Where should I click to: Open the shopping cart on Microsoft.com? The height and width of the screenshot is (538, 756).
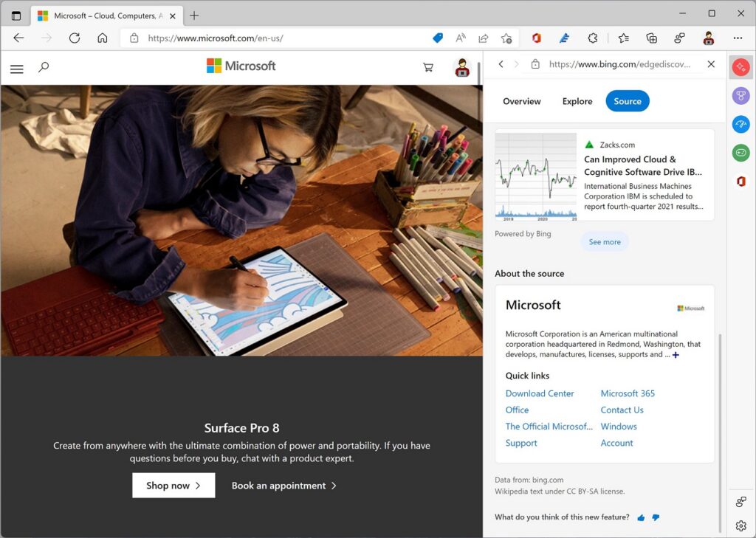pos(427,66)
